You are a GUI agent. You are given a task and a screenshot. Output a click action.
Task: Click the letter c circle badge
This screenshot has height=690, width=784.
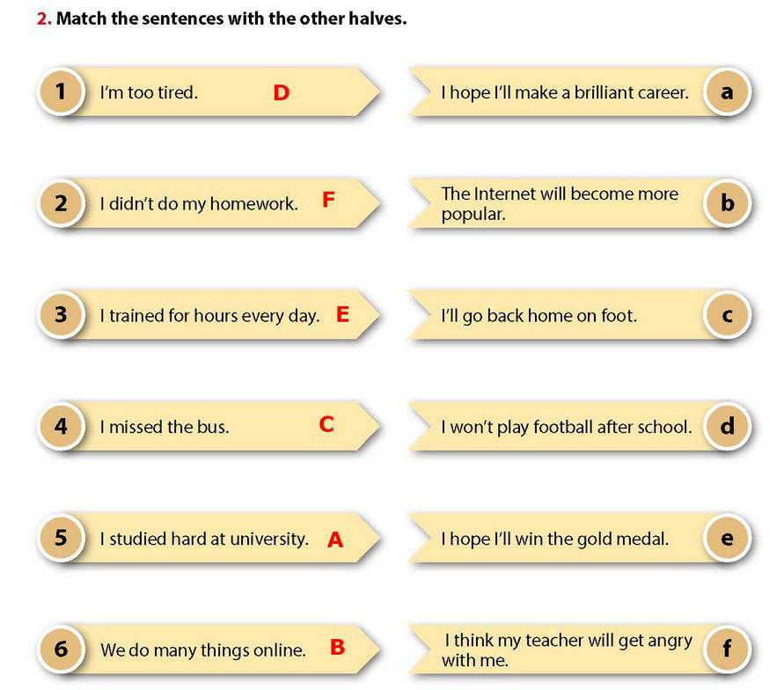[x=727, y=315]
